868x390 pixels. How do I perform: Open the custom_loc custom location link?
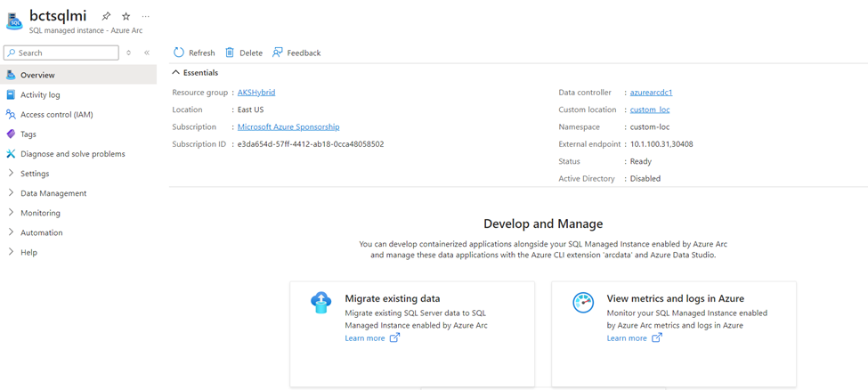tap(650, 110)
